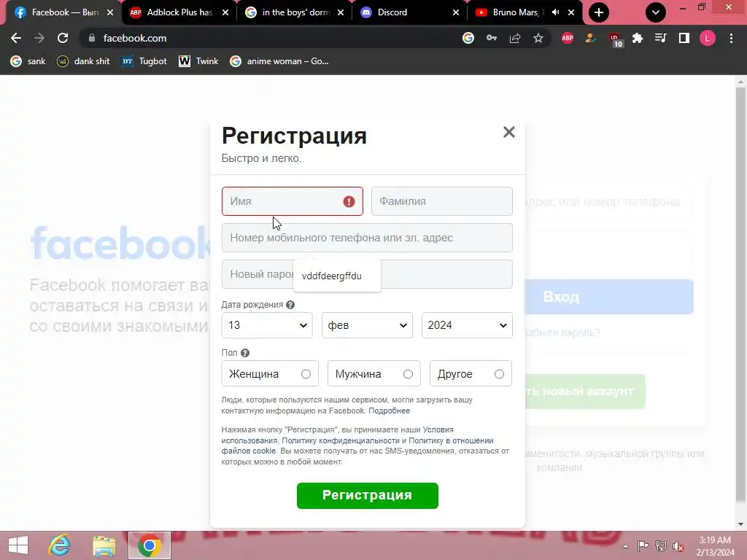
Task: Select the Мужчина radio button
Action: click(408, 374)
